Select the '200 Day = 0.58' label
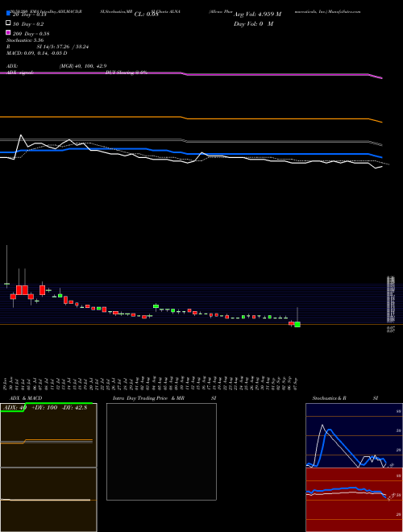Viewport: 403px width, 532px height. point(31,34)
